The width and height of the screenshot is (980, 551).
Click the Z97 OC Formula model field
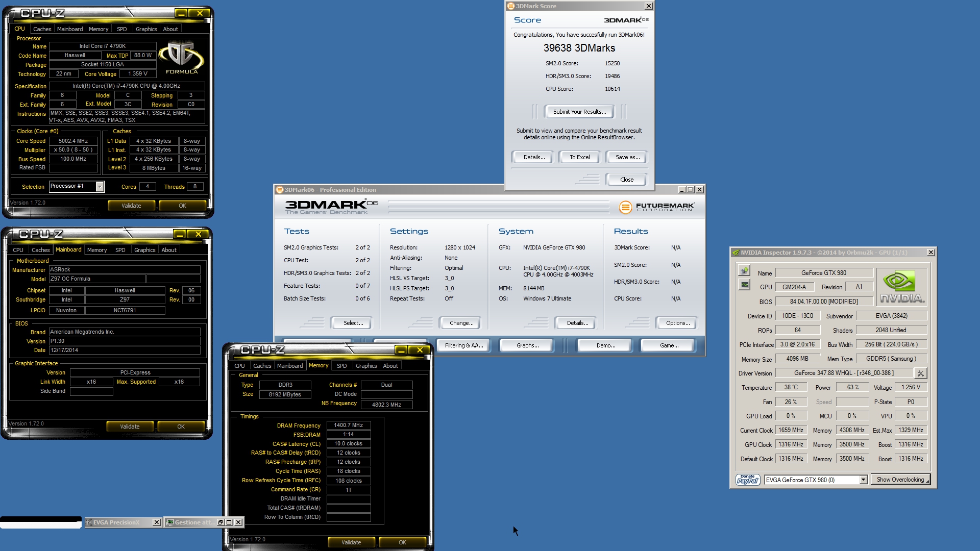[97, 279]
